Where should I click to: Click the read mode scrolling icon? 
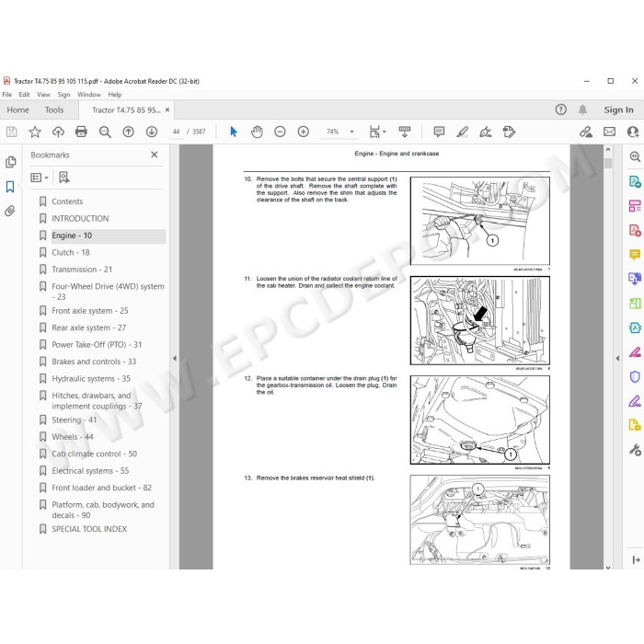405,132
